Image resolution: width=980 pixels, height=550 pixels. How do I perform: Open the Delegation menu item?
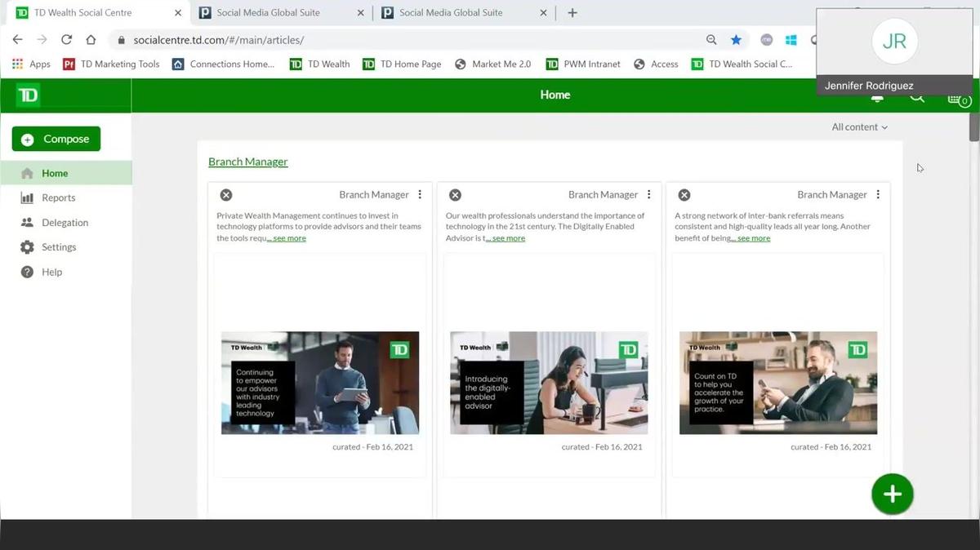tap(65, 222)
